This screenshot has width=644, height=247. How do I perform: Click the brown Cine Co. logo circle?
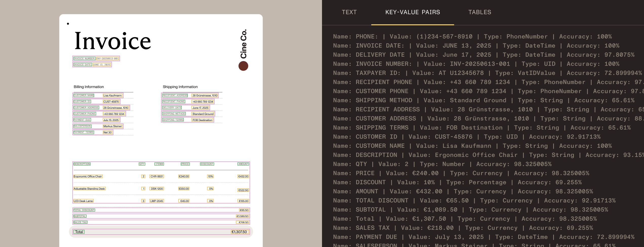243,66
